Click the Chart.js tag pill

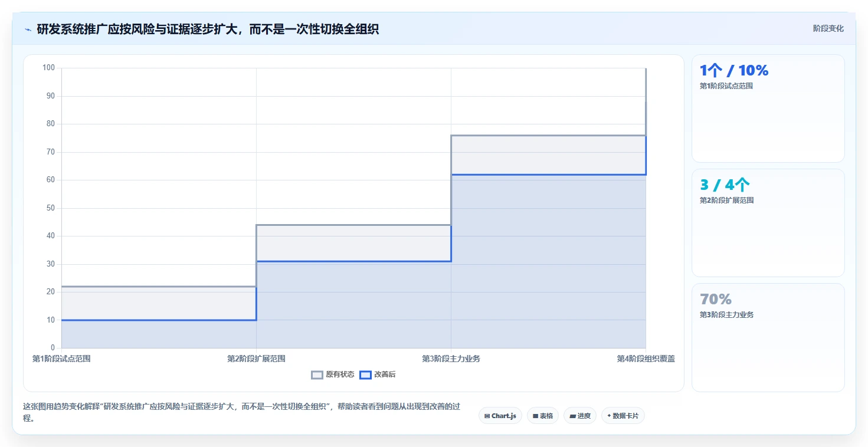(x=500, y=416)
